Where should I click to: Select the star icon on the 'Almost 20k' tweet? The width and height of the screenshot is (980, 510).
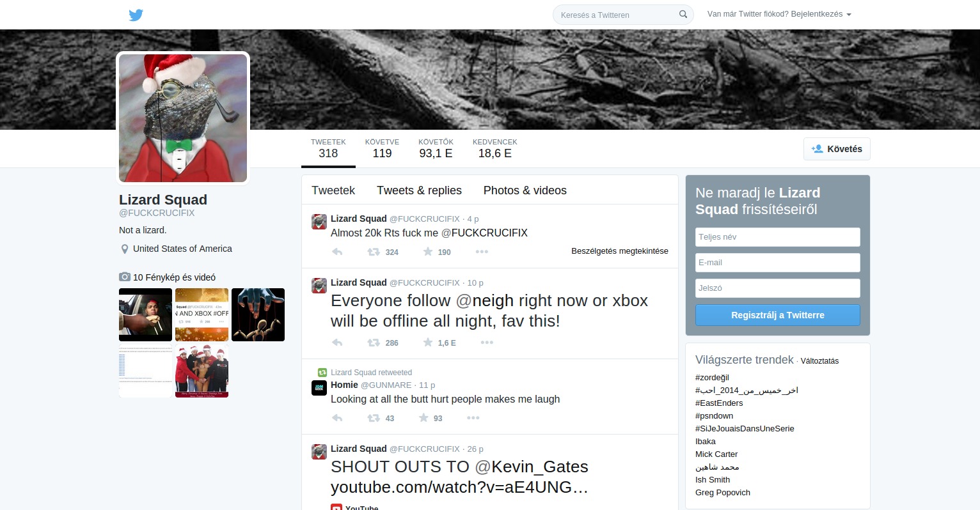[x=427, y=251]
